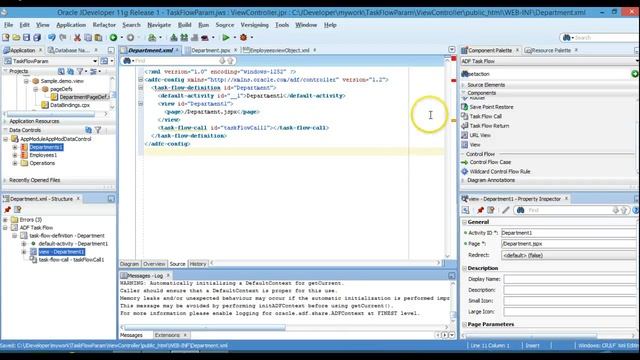Click the Save toolbar icon
This screenshot has width=640, height=360.
27,38
